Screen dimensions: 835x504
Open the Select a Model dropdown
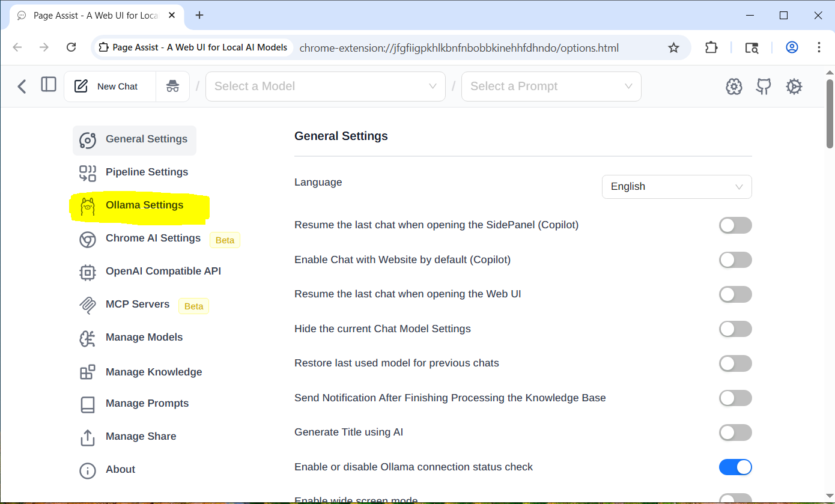(325, 86)
